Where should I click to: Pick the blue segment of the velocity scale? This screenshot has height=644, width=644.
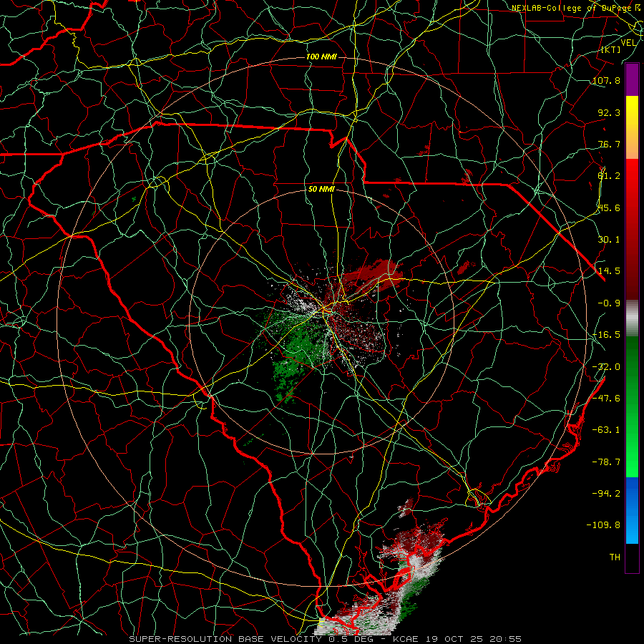point(632,510)
